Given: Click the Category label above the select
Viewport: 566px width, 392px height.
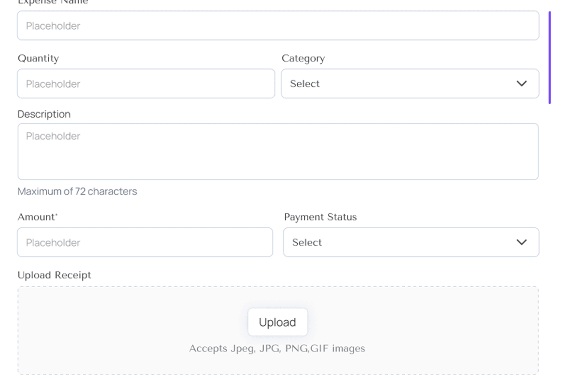Looking at the screenshot, I should (303, 58).
